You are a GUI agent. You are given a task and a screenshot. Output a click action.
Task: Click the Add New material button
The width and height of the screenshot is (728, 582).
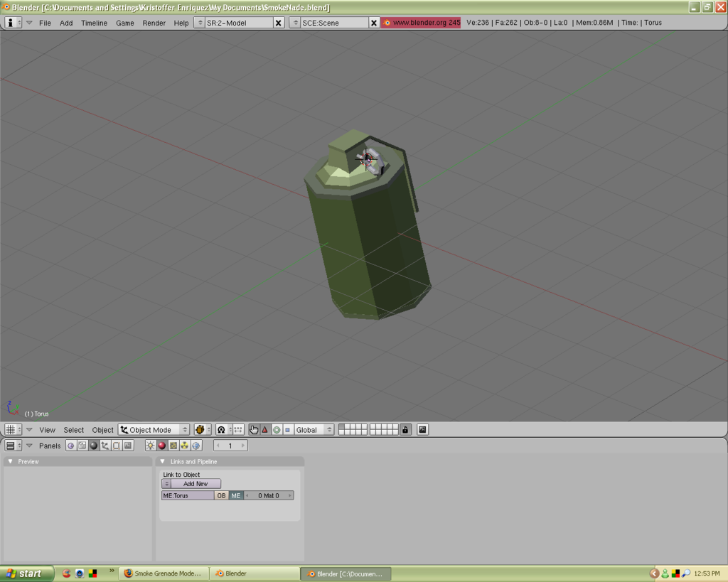[x=196, y=484]
